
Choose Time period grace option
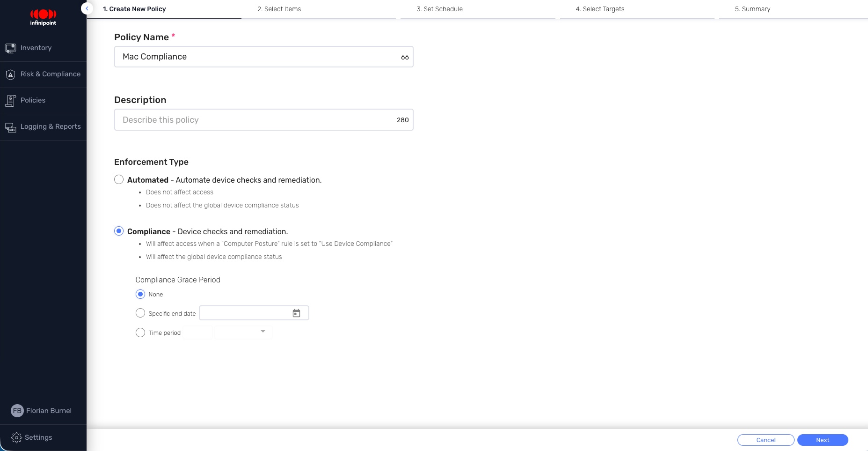(x=140, y=333)
